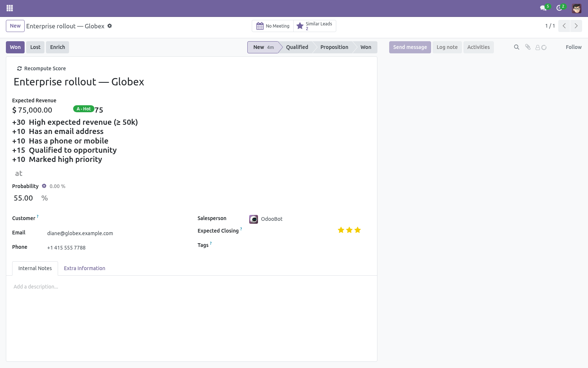Image resolution: width=588 pixels, height=368 pixels.
Task: Click the New breadcrumb button
Action: pos(15,26)
